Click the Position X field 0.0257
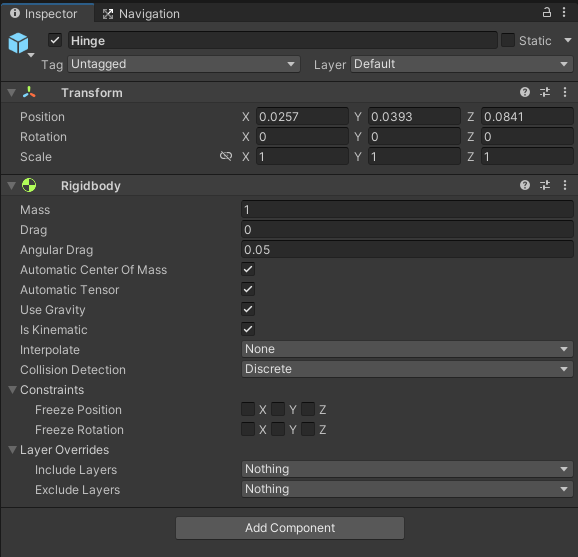Image resolution: width=578 pixels, height=557 pixels. coord(302,116)
